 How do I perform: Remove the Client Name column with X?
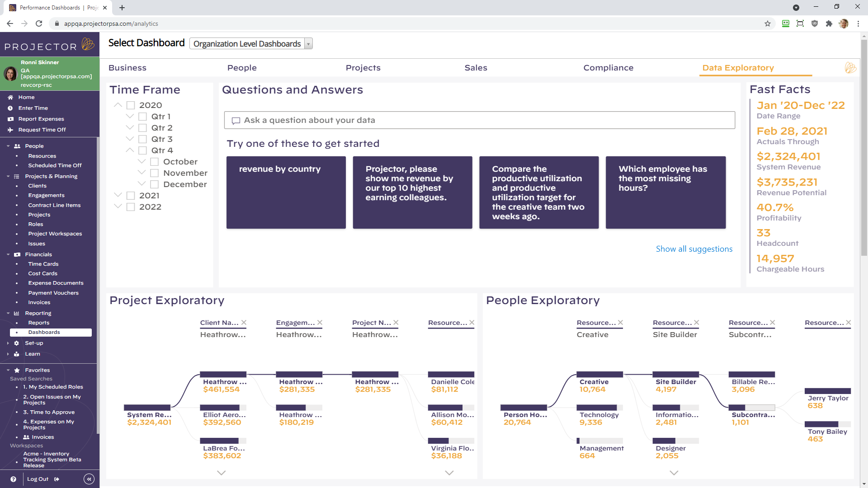tap(244, 322)
